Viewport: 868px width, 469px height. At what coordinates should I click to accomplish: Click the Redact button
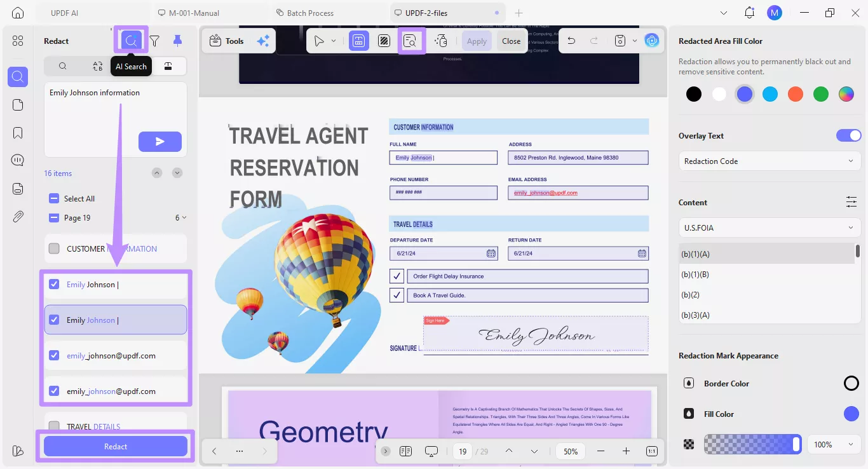tap(116, 446)
